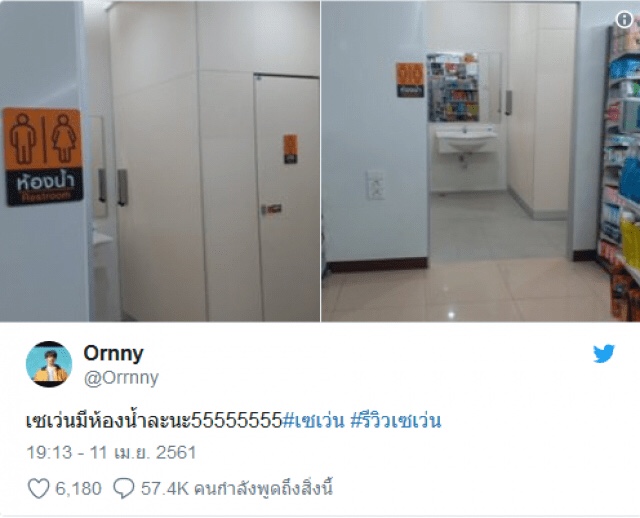Click the tweet text เซเว่นมีห้องน้ำละนะ
The image size is (640, 518).
pyautogui.click(x=109, y=421)
